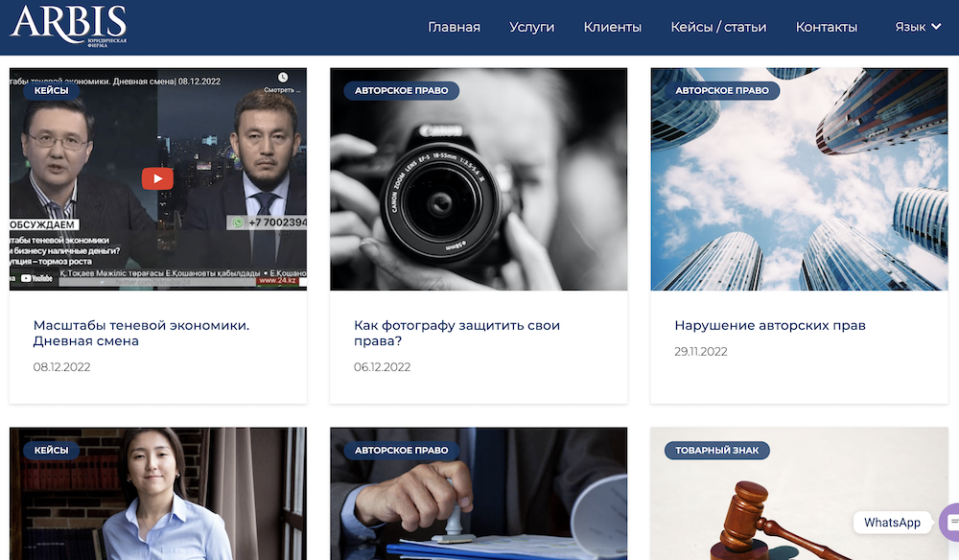This screenshot has width=959, height=560.
Task: Expand the Язык language dropdown
Action: point(918,27)
